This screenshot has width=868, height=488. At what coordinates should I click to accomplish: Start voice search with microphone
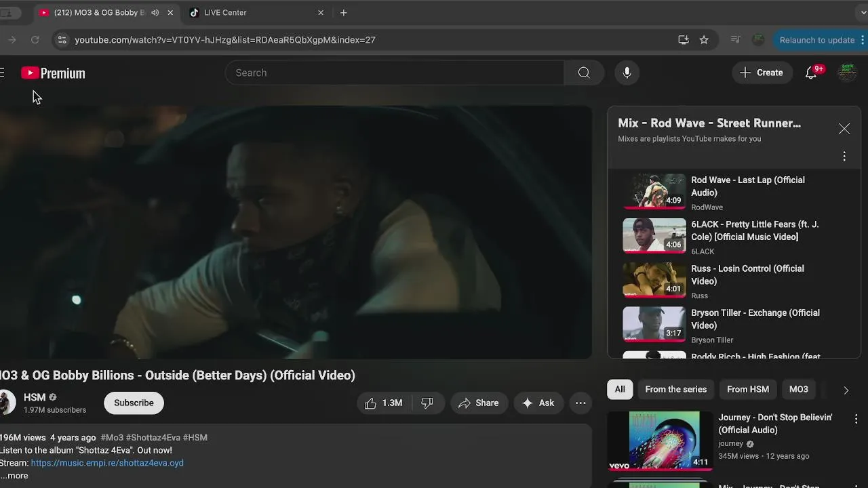[x=627, y=73]
